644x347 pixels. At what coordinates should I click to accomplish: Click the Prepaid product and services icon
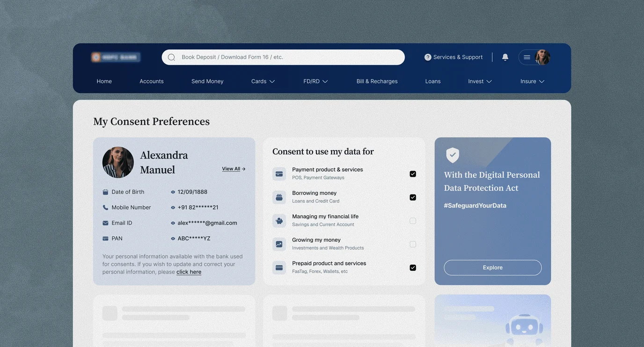click(x=279, y=268)
